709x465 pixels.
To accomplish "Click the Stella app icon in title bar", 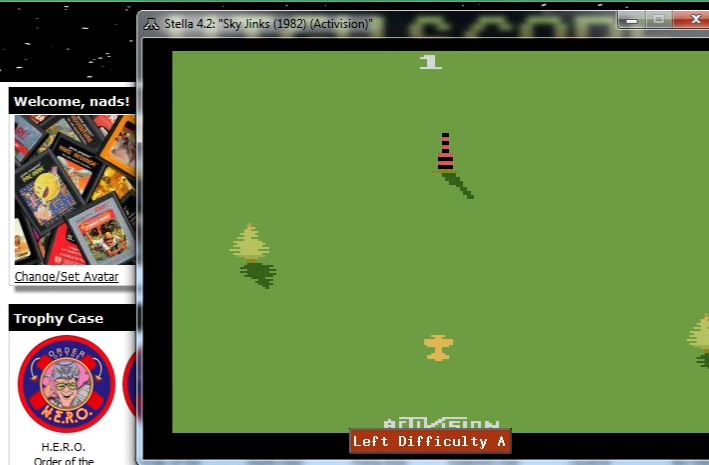I will [x=151, y=24].
